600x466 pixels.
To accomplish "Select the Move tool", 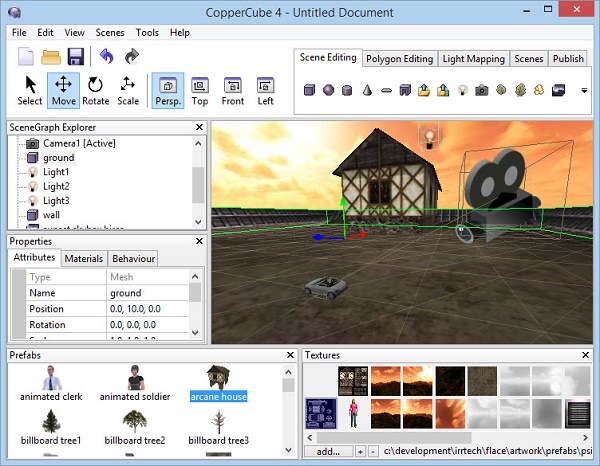I will pyautogui.click(x=64, y=90).
